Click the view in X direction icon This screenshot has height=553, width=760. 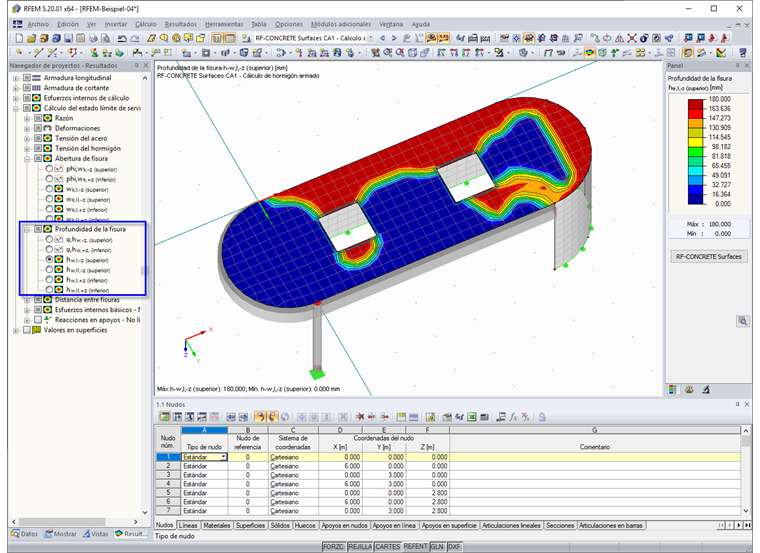click(441, 52)
